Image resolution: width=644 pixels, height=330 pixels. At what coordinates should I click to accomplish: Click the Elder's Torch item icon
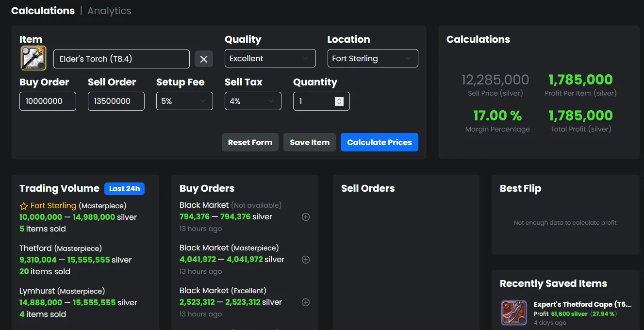(x=33, y=58)
